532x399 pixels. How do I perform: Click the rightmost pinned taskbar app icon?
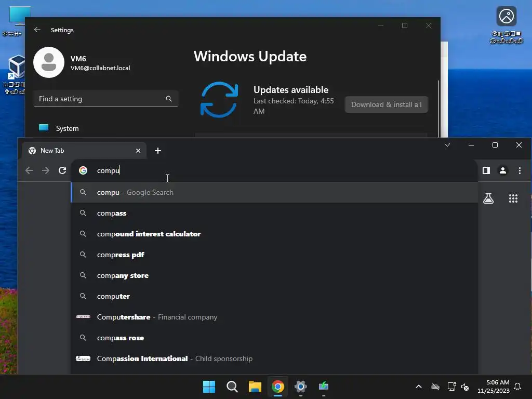(x=324, y=387)
